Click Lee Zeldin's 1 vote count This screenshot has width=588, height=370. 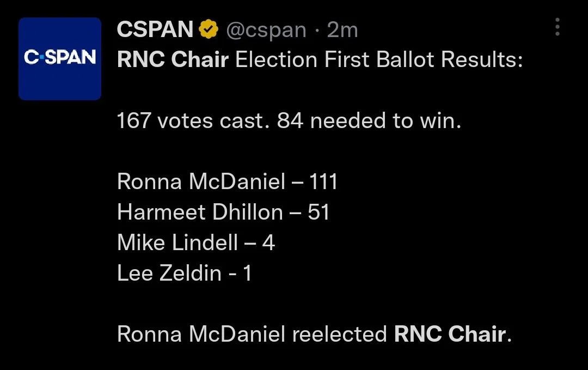[x=247, y=273]
